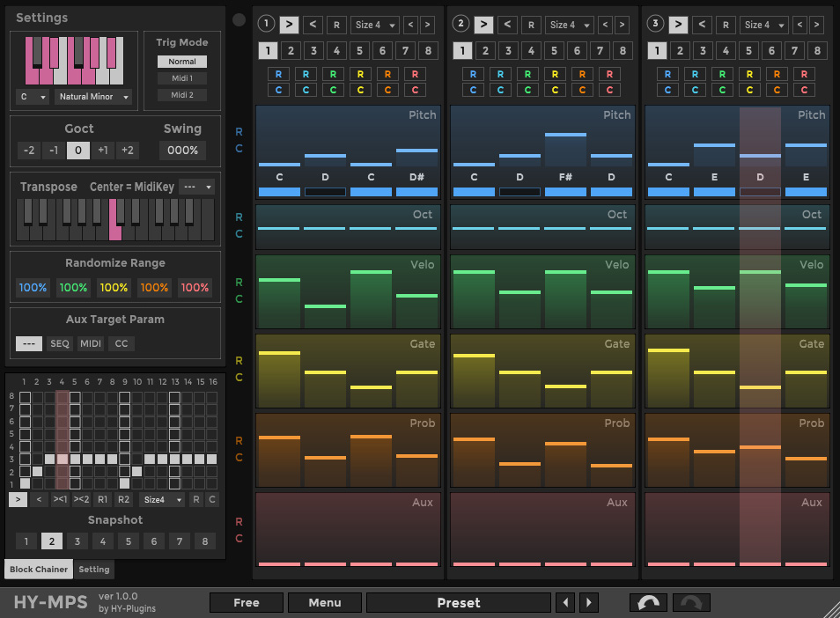Image resolution: width=840 pixels, height=618 pixels.
Task: Click block chainer play forward button
Action: 18,500
